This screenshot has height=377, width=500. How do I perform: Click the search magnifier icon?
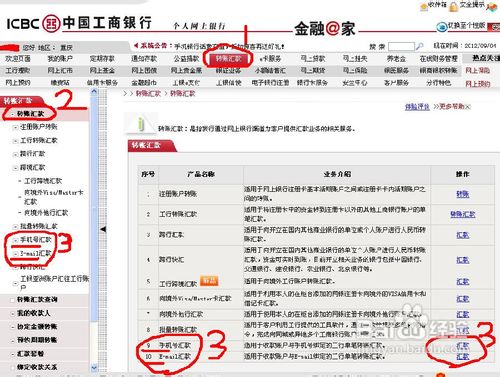(420, 46)
